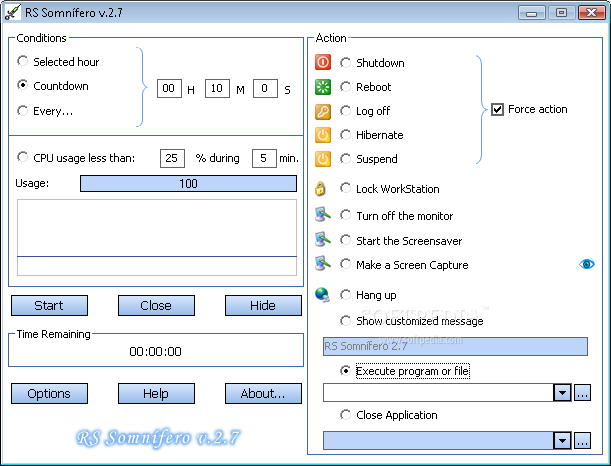This screenshot has height=466, width=611.
Task: Click the during minutes field showing 5
Action: [264, 158]
